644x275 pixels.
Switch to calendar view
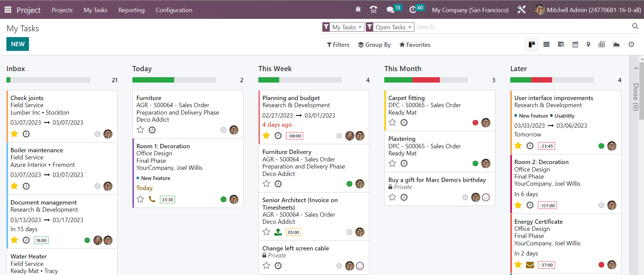[575, 44]
